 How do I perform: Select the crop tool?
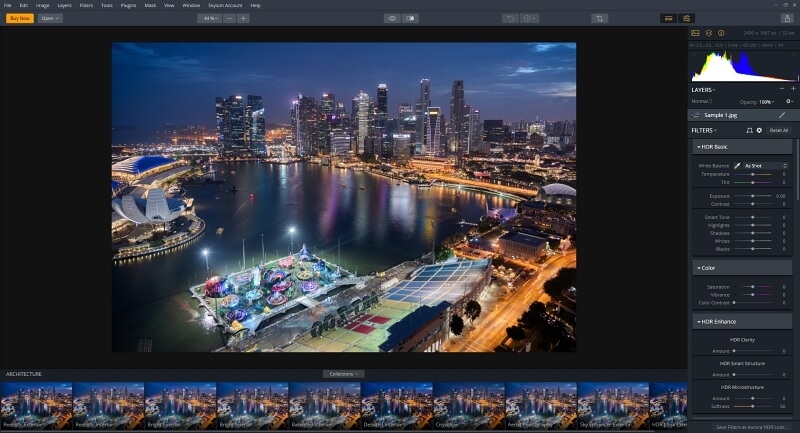point(599,18)
